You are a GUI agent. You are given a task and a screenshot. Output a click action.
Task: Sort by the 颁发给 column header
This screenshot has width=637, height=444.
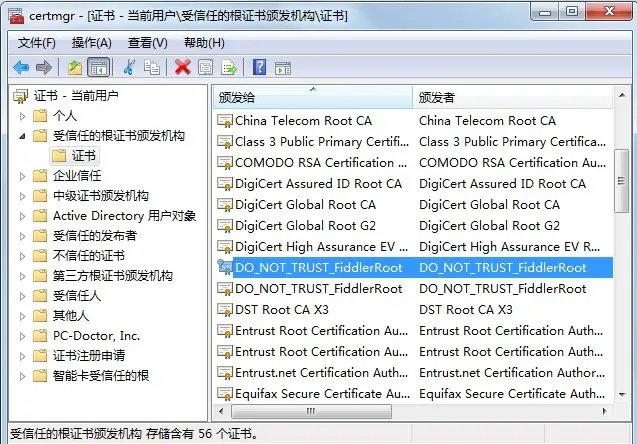pyautogui.click(x=312, y=97)
